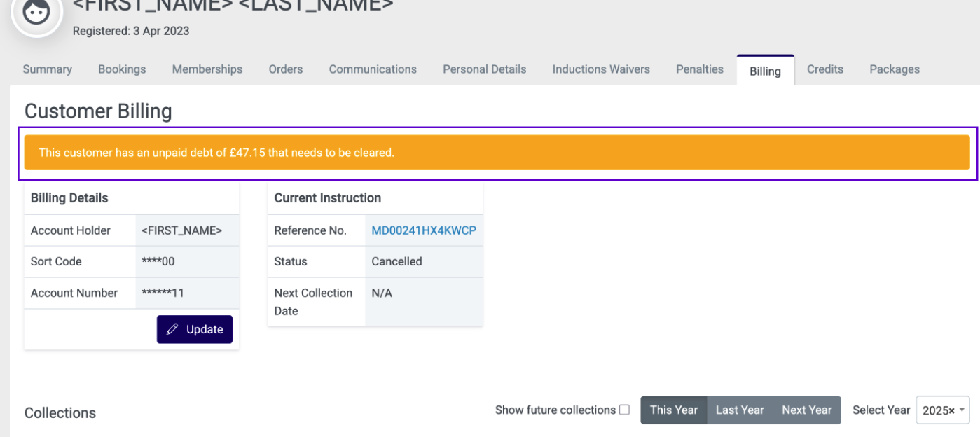Click the Customer Billing heading
This screenshot has width=980, height=437.
coord(98,111)
